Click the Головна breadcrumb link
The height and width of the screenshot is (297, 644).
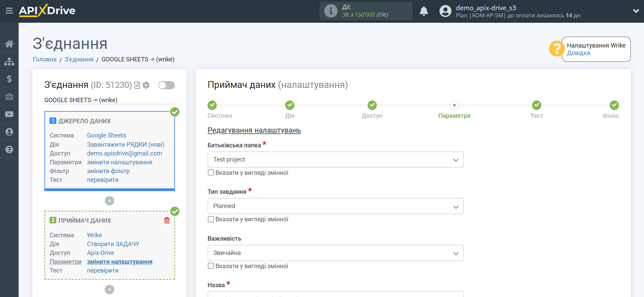tap(45, 59)
